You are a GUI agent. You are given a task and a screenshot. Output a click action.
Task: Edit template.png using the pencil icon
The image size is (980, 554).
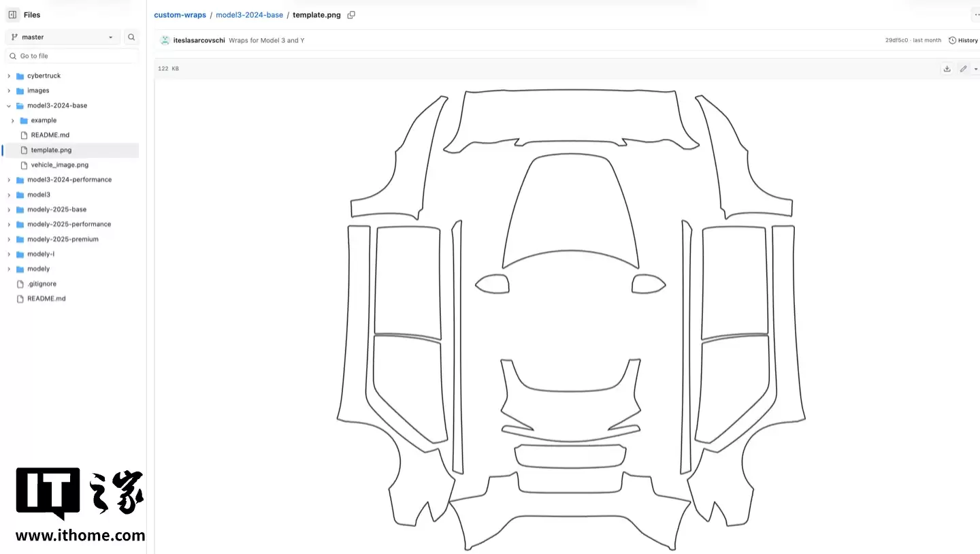[x=962, y=68]
